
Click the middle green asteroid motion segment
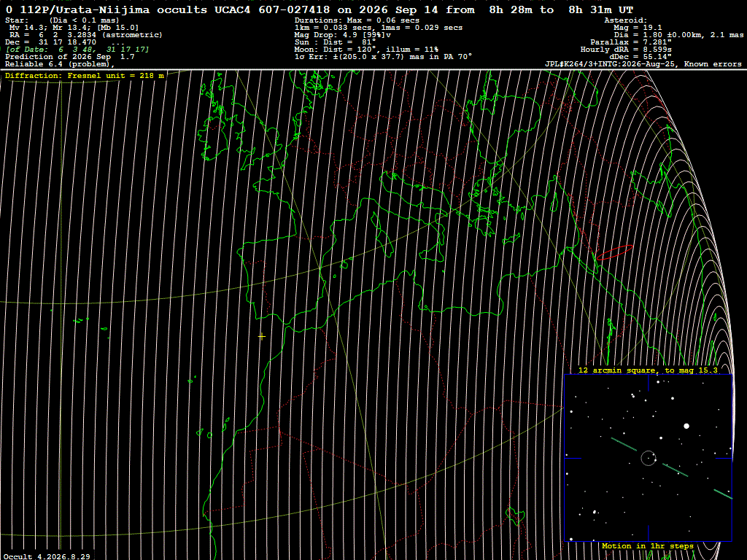click(675, 470)
